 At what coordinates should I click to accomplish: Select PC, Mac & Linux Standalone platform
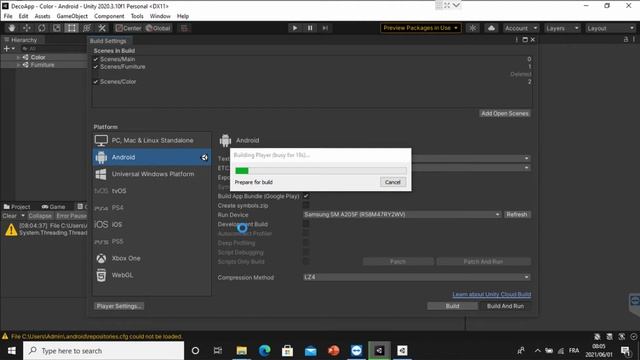(152, 140)
